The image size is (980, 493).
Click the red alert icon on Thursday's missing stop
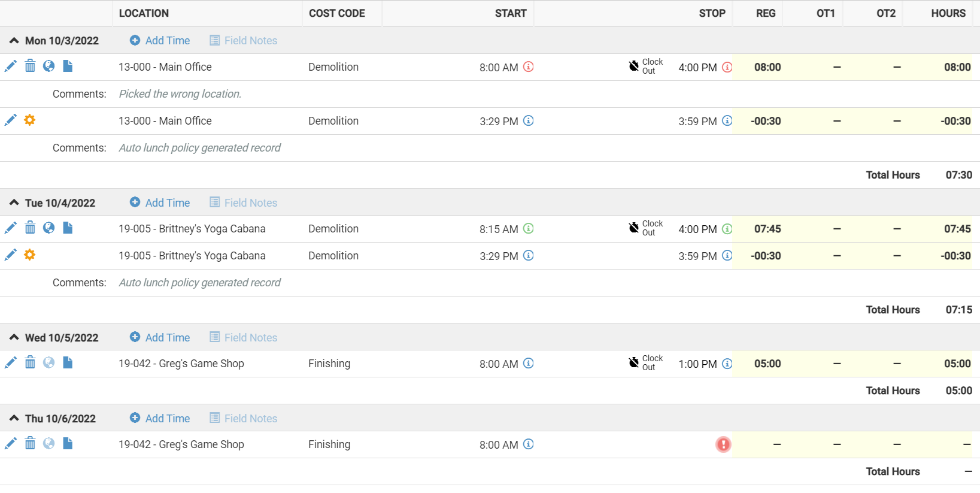(x=723, y=444)
